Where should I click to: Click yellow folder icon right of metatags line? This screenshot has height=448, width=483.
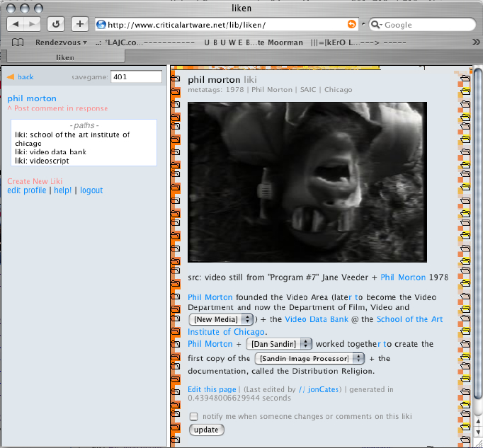[465, 91]
